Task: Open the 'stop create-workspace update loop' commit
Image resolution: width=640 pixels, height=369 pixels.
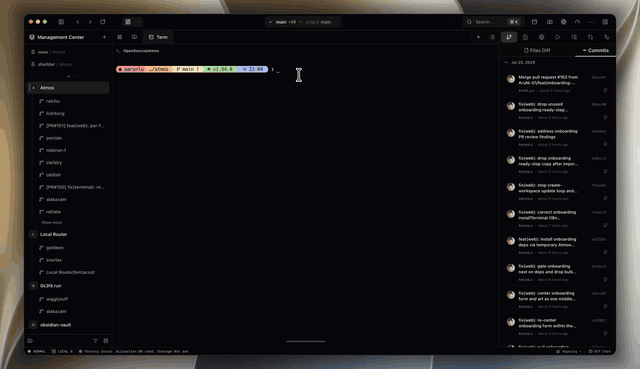Action: (x=558, y=191)
